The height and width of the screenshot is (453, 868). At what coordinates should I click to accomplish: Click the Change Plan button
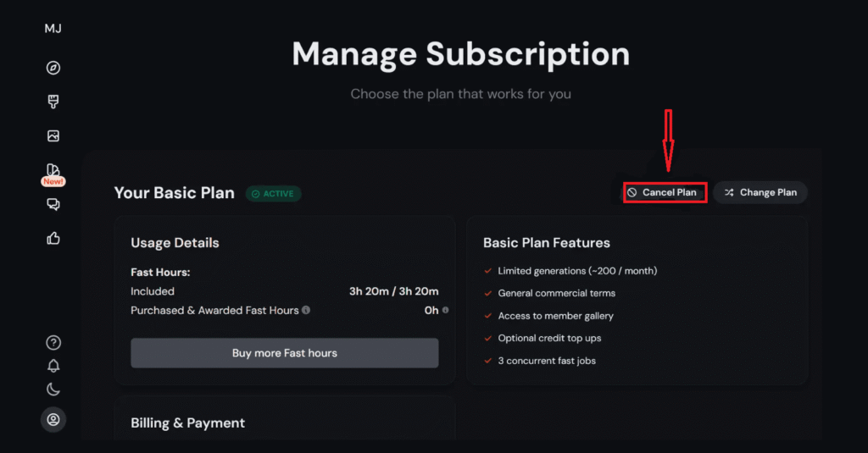pyautogui.click(x=760, y=192)
